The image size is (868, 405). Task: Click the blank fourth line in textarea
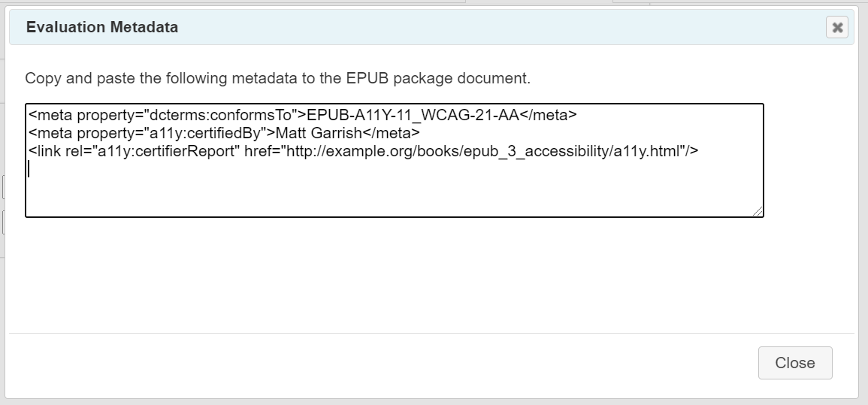coord(394,169)
